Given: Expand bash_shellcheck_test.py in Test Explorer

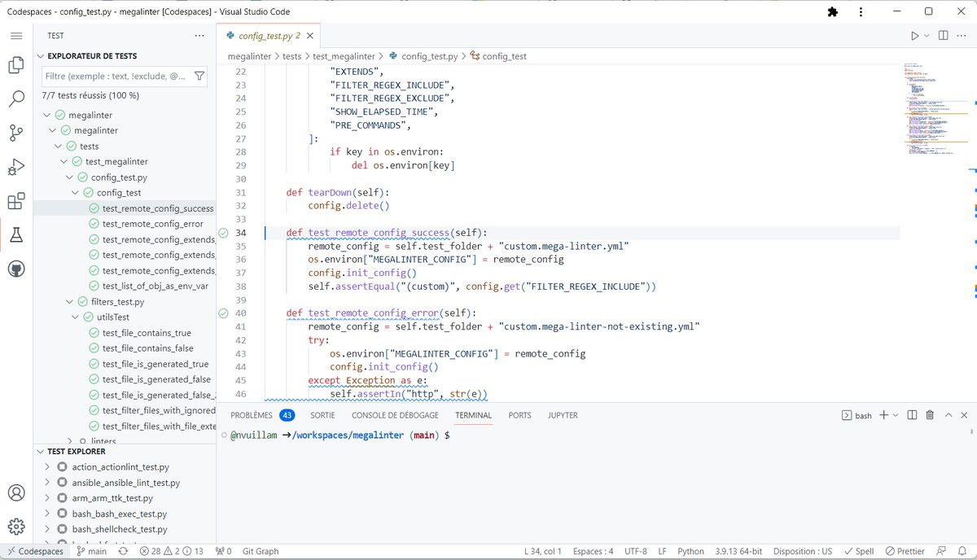Looking at the screenshot, I should coord(47,529).
